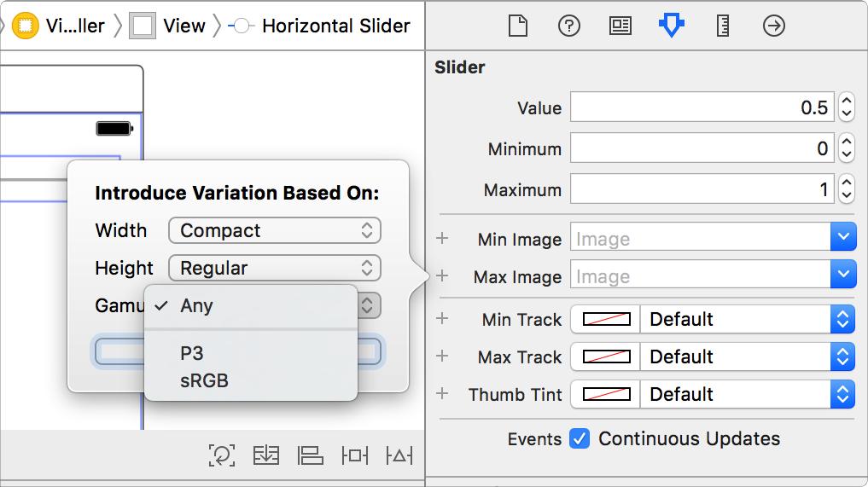Open the Align constraints menu icon
868x487 pixels.
311,455
